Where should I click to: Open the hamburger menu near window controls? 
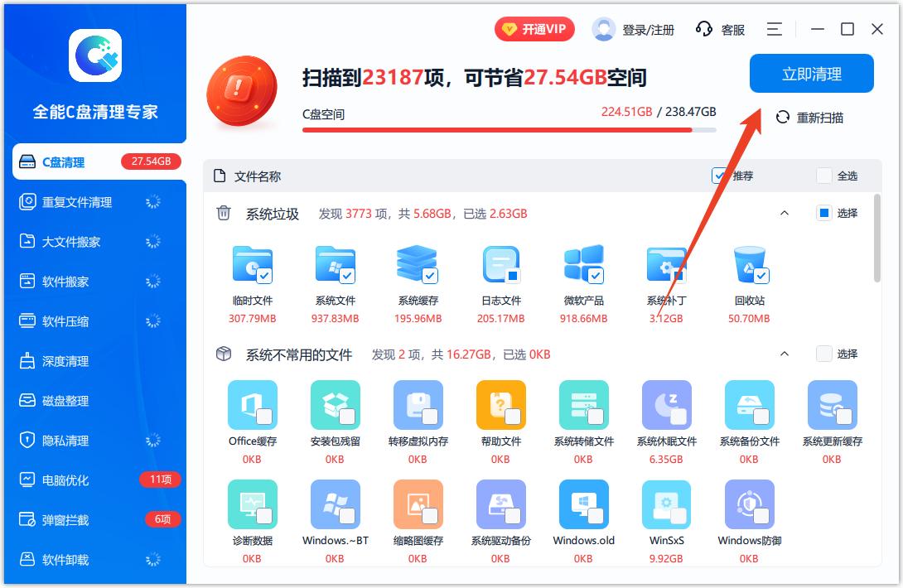774,29
